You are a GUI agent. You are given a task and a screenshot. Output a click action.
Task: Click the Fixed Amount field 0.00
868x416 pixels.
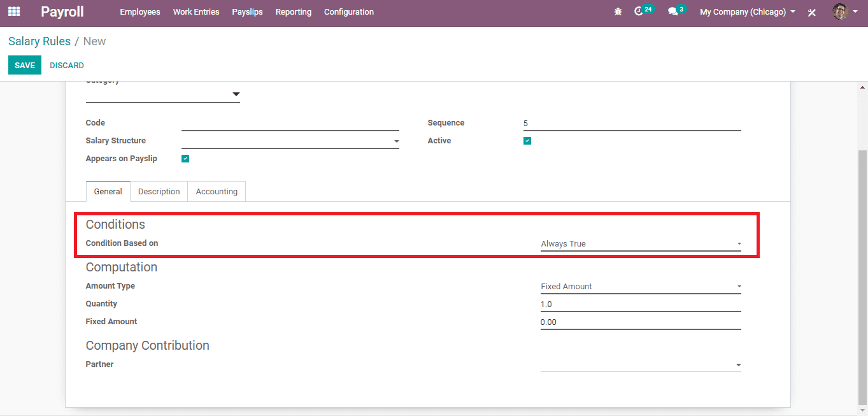point(641,322)
